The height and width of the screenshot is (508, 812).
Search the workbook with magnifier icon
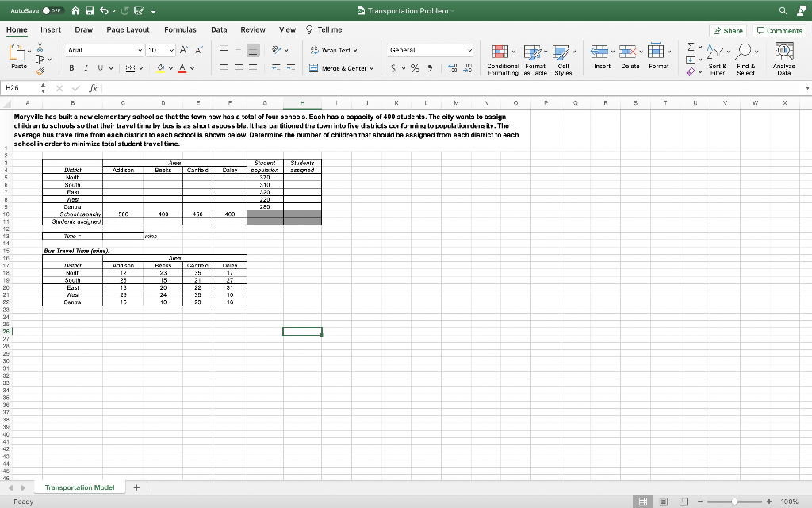[783, 10]
